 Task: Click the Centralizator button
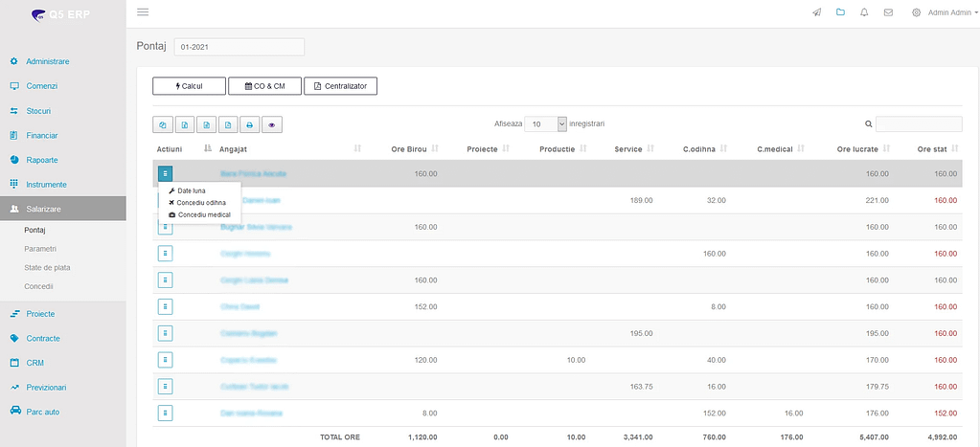point(341,86)
